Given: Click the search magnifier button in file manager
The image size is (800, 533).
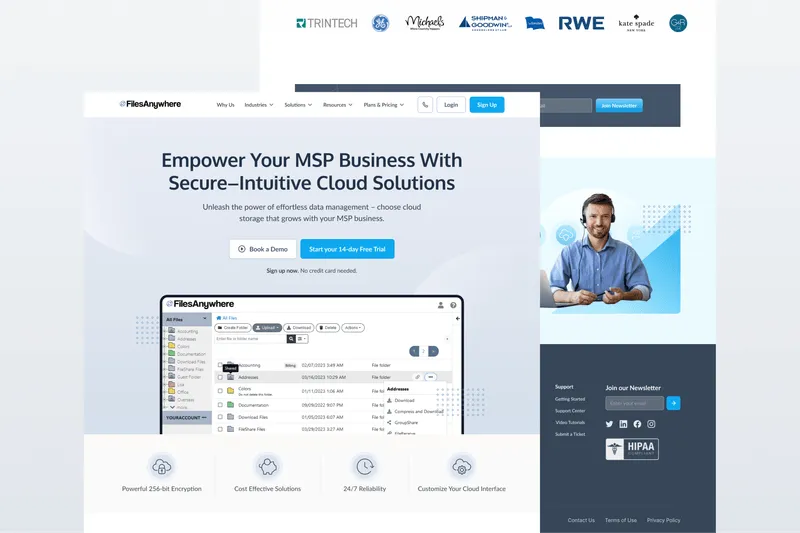Looking at the screenshot, I should 291,339.
